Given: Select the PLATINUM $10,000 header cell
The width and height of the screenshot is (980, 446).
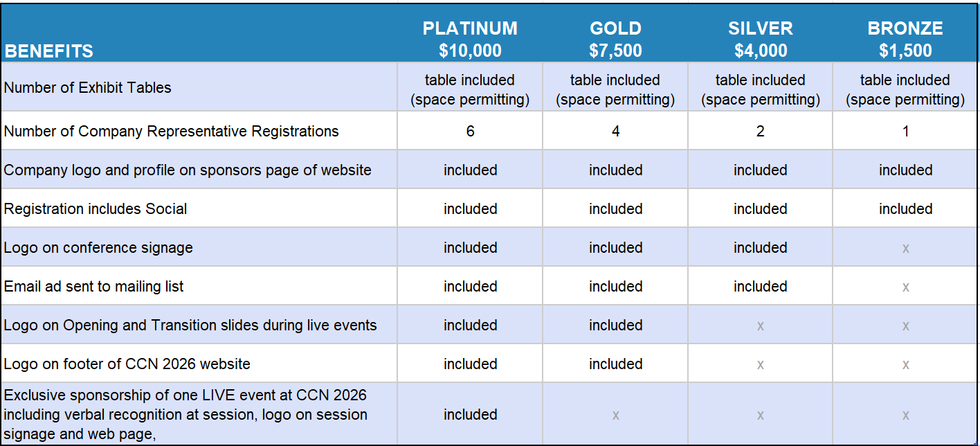Looking at the screenshot, I should point(470,39).
